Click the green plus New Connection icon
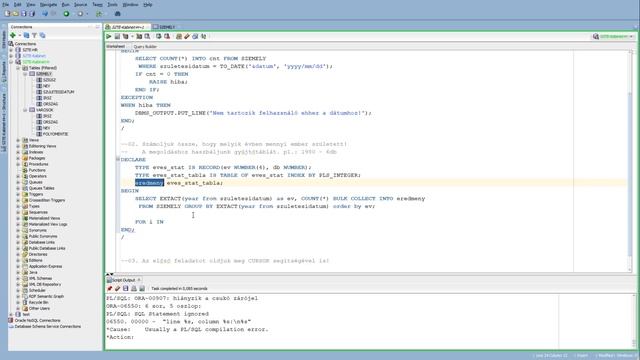 point(13,36)
